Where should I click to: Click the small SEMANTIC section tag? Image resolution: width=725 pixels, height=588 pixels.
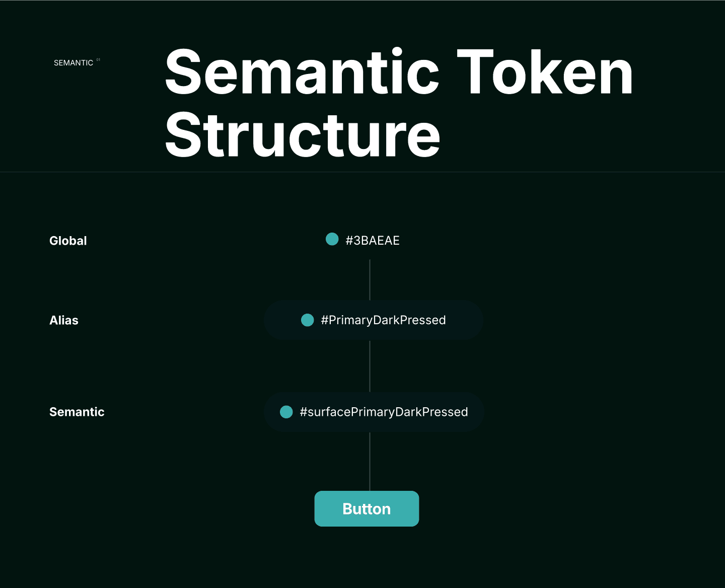tap(74, 63)
